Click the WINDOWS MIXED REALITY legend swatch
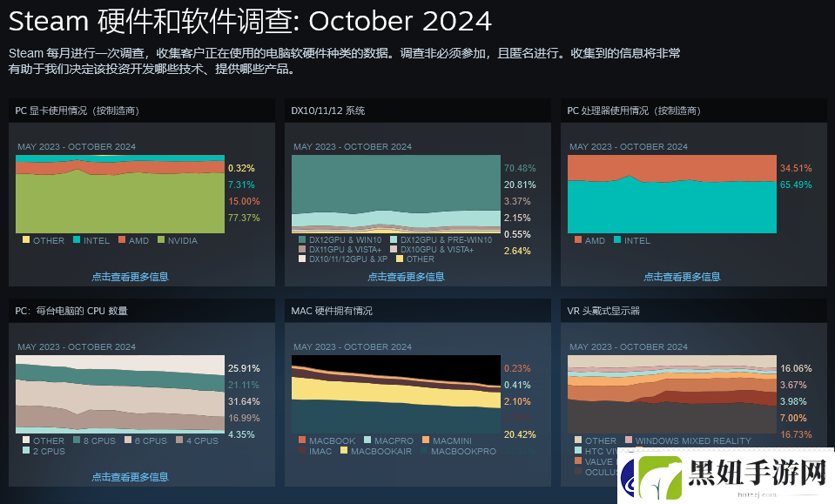Viewport: 835px width, 504px height. [629, 440]
